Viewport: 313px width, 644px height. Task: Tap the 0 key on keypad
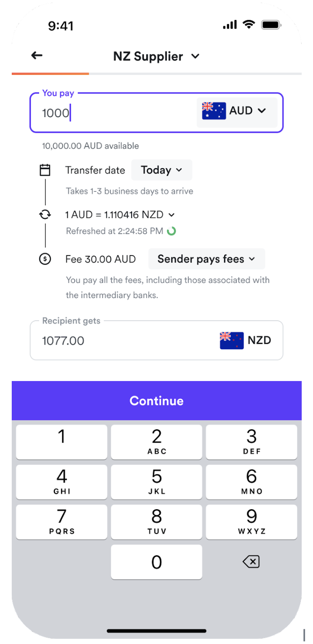pyautogui.click(x=156, y=562)
